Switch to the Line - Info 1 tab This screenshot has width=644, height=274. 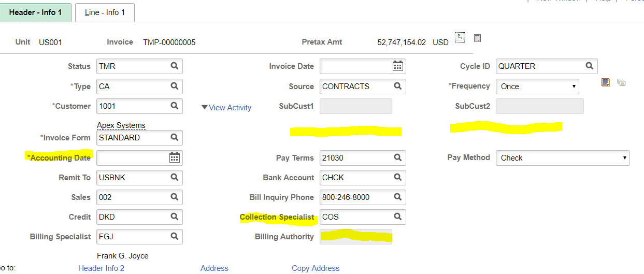coord(105,12)
